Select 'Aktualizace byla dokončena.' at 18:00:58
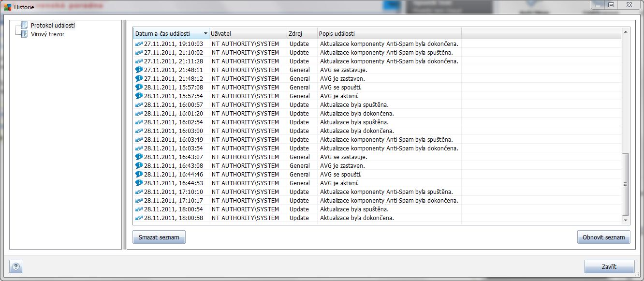Viewport: 644px width, 281px height. (x=357, y=218)
